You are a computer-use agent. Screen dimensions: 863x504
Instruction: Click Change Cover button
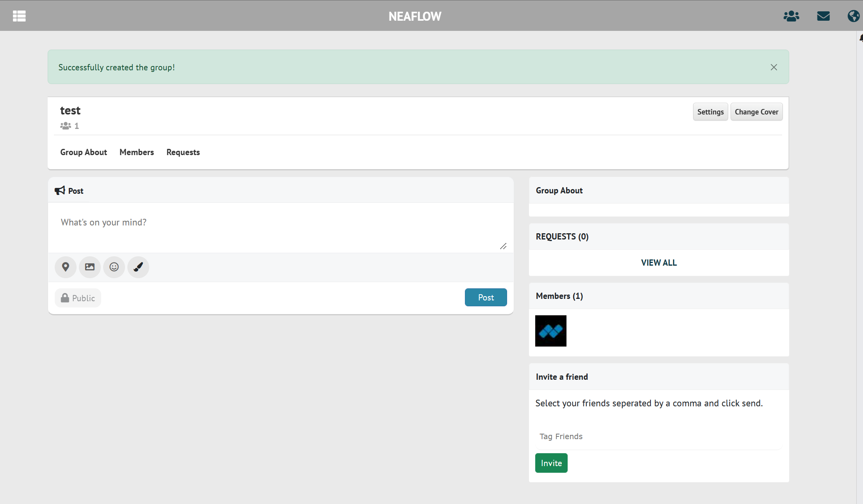coord(756,112)
